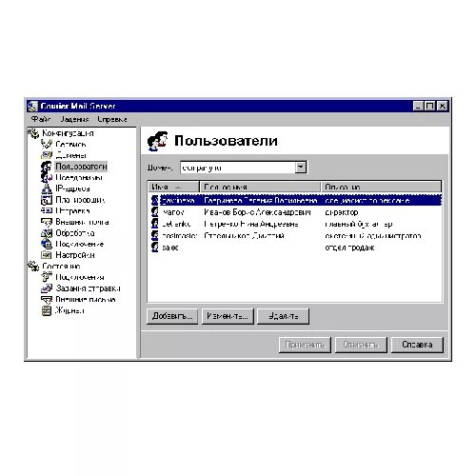The image size is (476, 476).
Task: Click the Удалить button
Action: pyautogui.click(x=283, y=316)
